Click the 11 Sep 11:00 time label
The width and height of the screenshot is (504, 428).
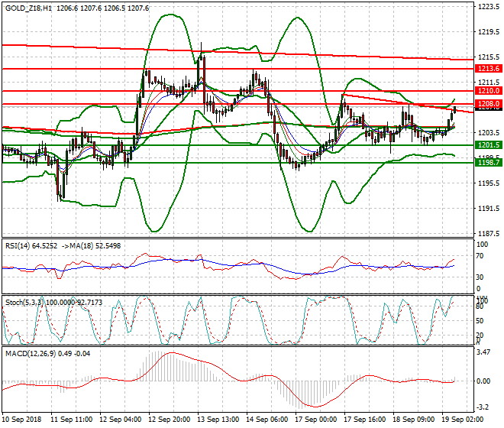pyautogui.click(x=72, y=420)
